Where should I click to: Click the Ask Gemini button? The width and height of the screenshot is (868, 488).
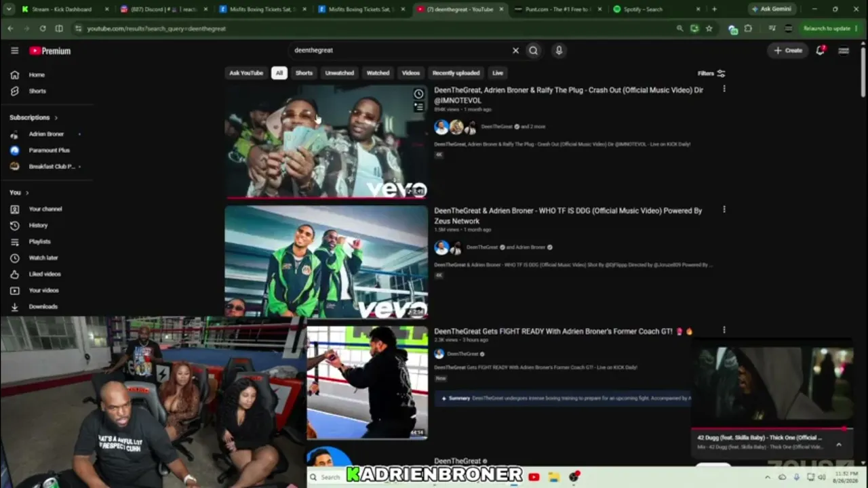pos(772,9)
